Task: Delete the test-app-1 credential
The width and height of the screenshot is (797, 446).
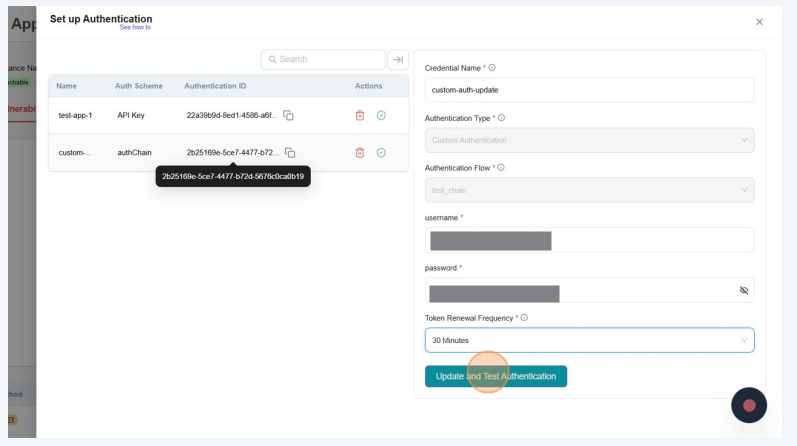Action: coord(360,115)
